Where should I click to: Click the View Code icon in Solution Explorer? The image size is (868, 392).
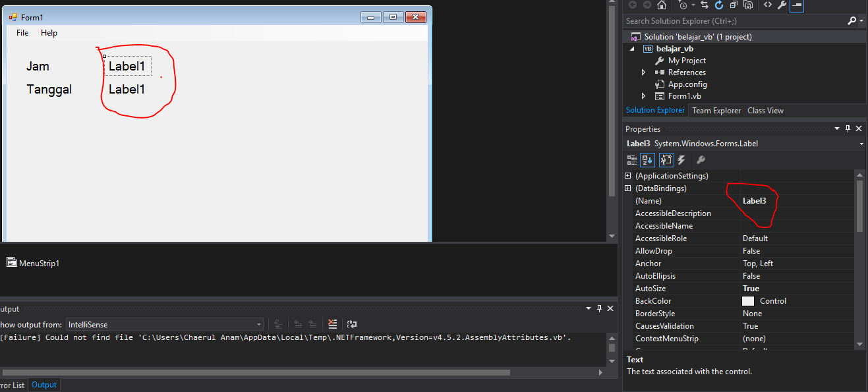768,5
